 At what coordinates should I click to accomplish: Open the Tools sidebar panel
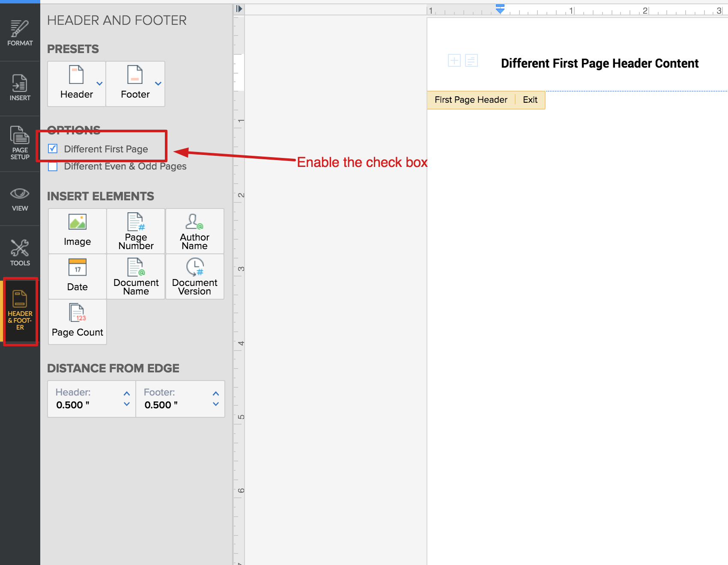(x=20, y=253)
